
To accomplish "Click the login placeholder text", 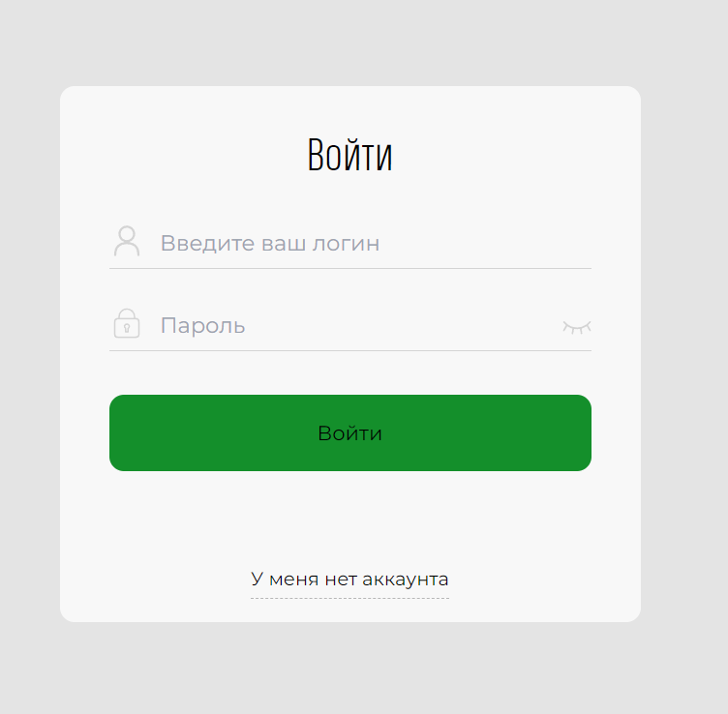I will tap(270, 244).
